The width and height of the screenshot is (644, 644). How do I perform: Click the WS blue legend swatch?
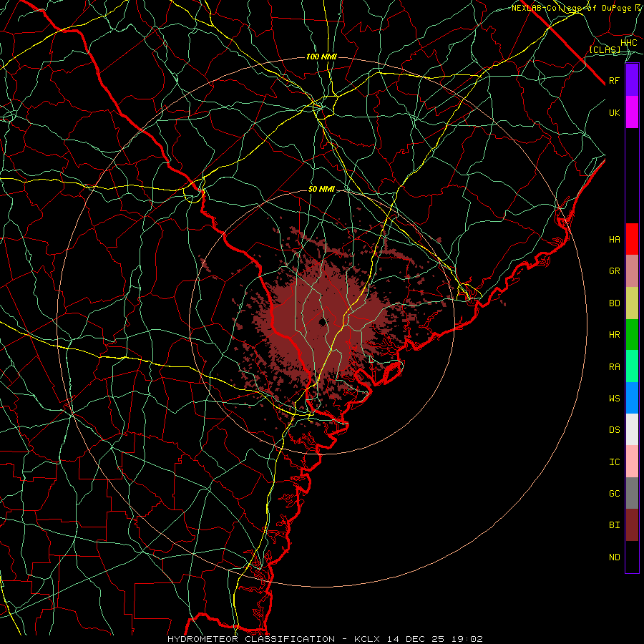click(x=632, y=398)
